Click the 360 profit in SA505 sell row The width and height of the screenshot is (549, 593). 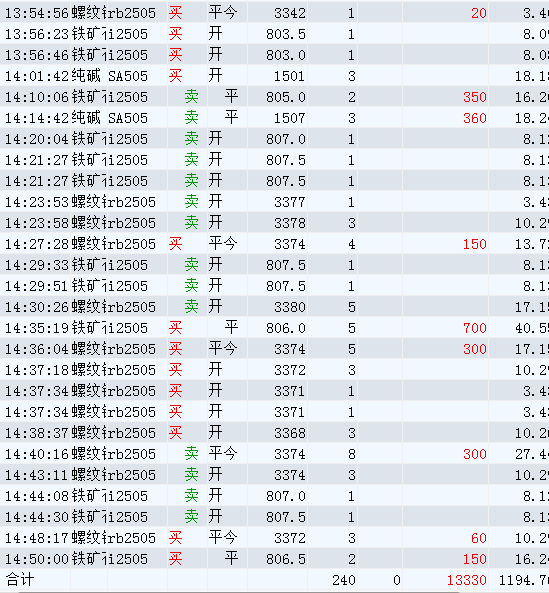475,118
